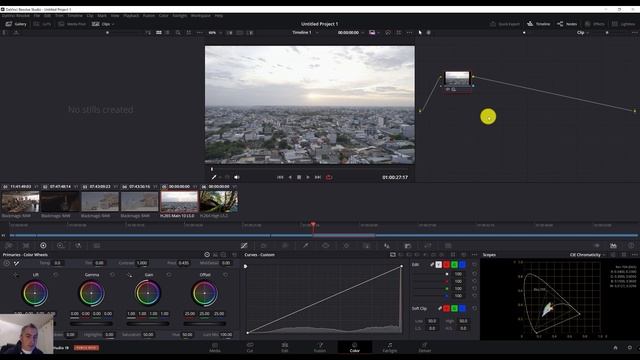Viewport: 640px width, 360px height.
Task: Reset the Lift color wheel
Action: (x=56, y=275)
